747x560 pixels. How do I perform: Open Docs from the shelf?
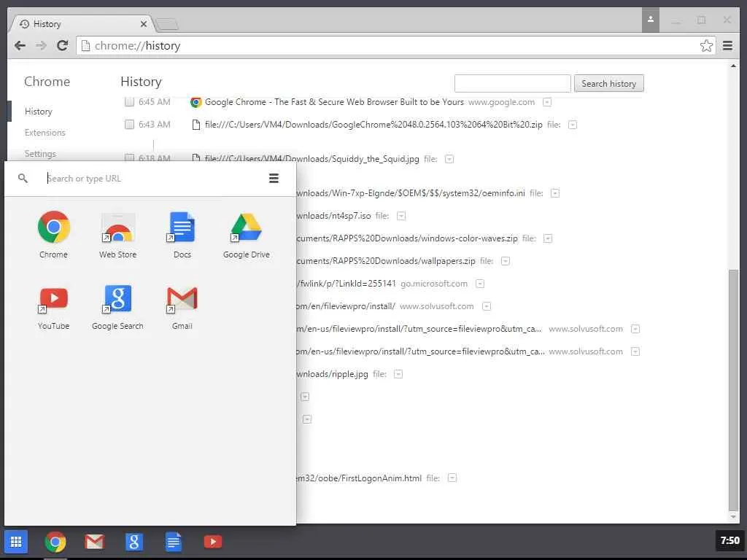click(x=174, y=542)
